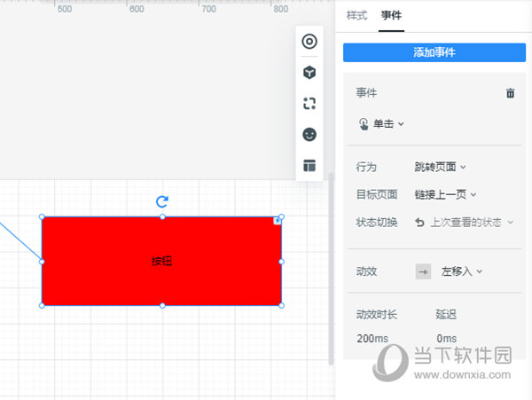Click the 动效时长 label
532x400 pixels.
pyautogui.click(x=376, y=315)
